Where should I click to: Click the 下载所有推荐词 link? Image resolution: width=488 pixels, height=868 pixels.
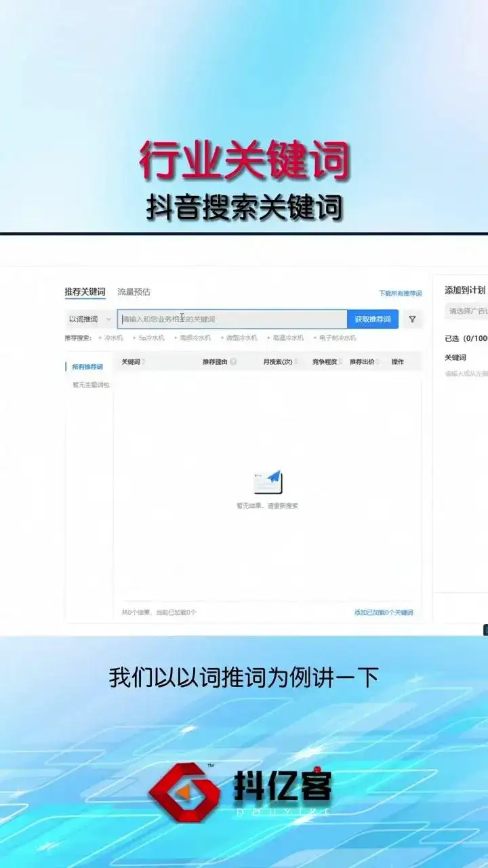[x=400, y=293]
